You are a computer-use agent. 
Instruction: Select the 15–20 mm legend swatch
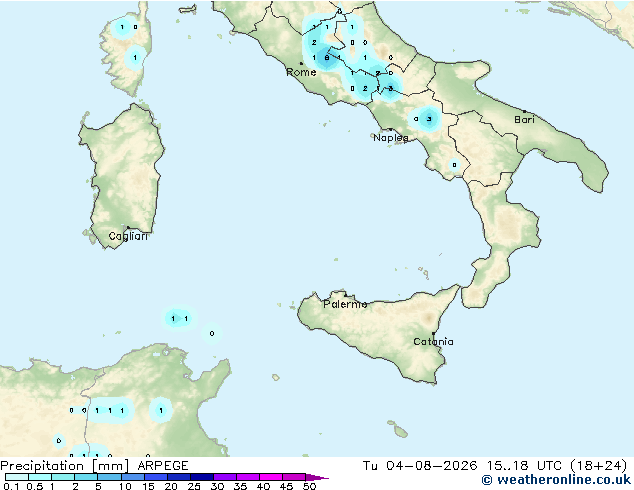click(x=155, y=477)
